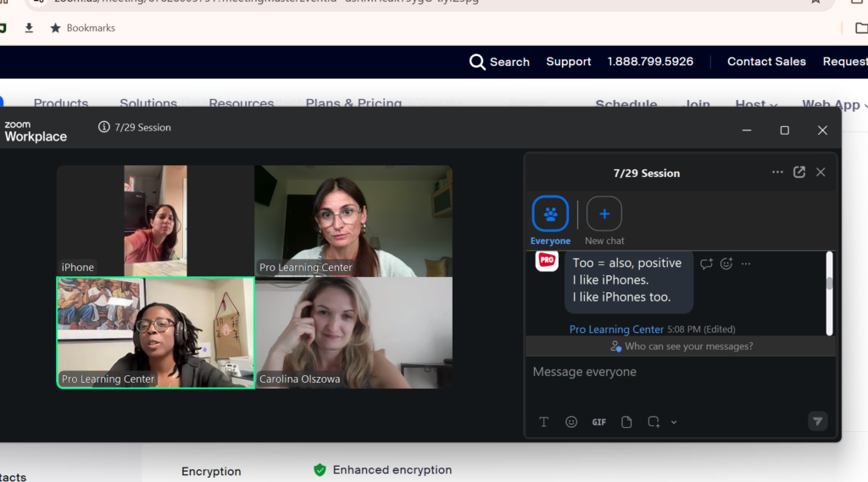Pop out the chat panel window
868x482 pixels.
798,172
